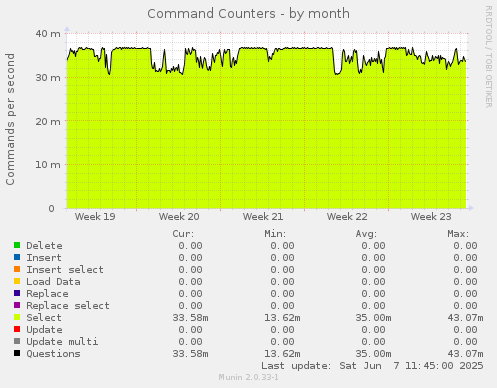Image resolution: width=497 pixels, height=388 pixels.
Task: Click the Questions row Min value 13.62m
Action: click(x=282, y=354)
